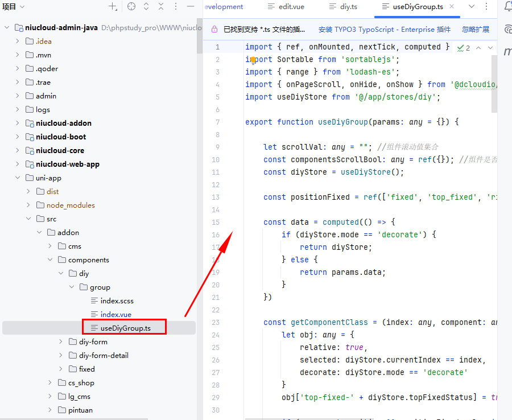
Task: Install TYPO3 TypoScript Enterprise plugin link
Action: 384,30
